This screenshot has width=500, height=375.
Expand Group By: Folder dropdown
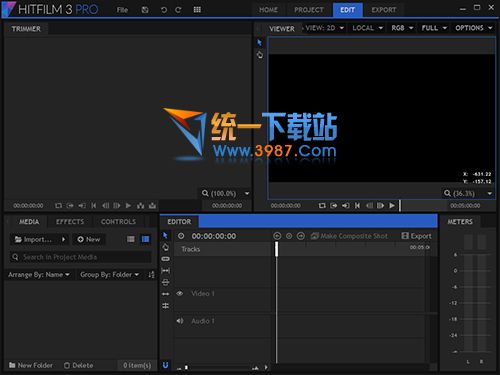[x=110, y=275]
